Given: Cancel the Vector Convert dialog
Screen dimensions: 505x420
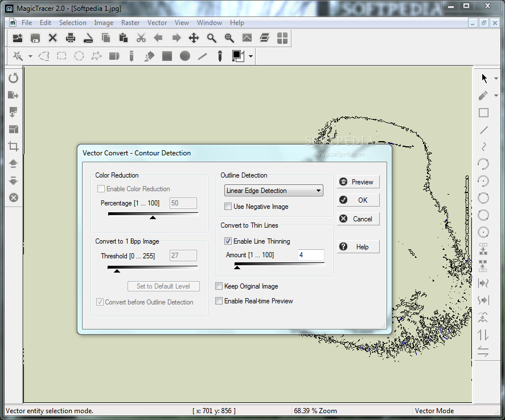Looking at the screenshot, I should [x=358, y=219].
